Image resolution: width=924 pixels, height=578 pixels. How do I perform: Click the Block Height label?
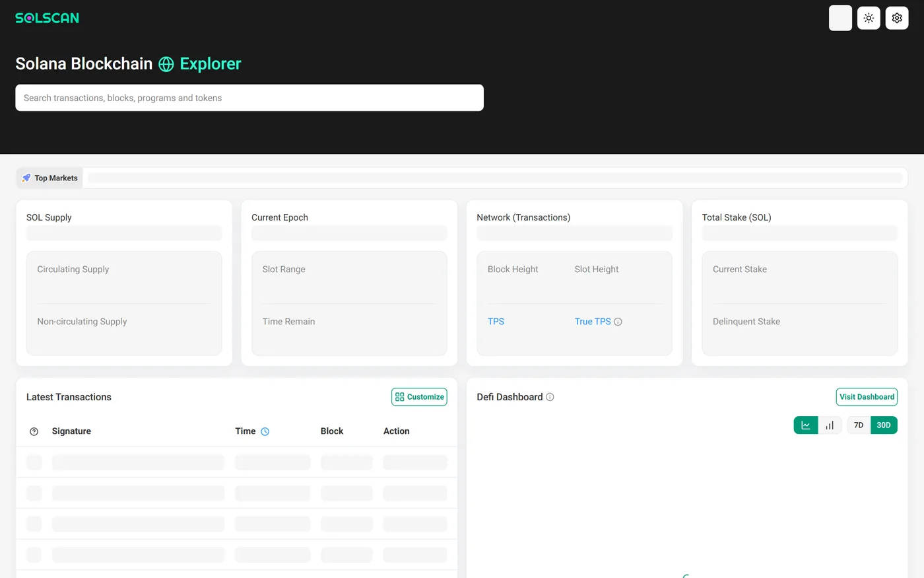[x=513, y=270]
